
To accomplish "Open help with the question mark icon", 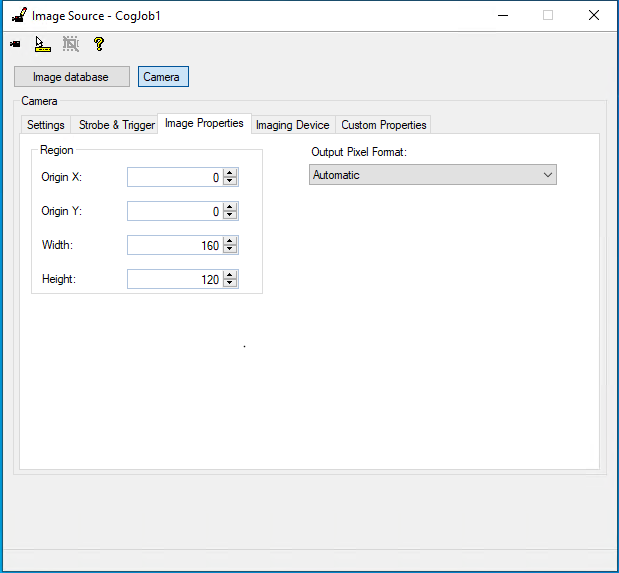I will [98, 44].
